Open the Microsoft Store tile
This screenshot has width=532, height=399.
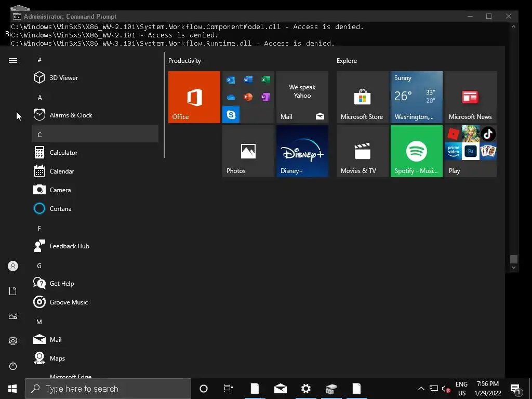[x=362, y=97]
